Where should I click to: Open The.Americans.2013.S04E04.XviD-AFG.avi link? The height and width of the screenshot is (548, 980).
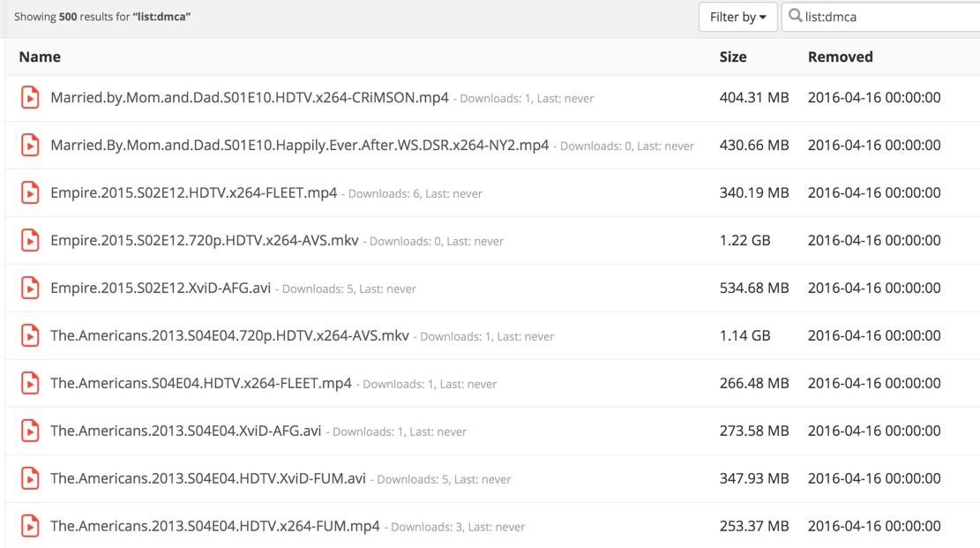(x=185, y=432)
